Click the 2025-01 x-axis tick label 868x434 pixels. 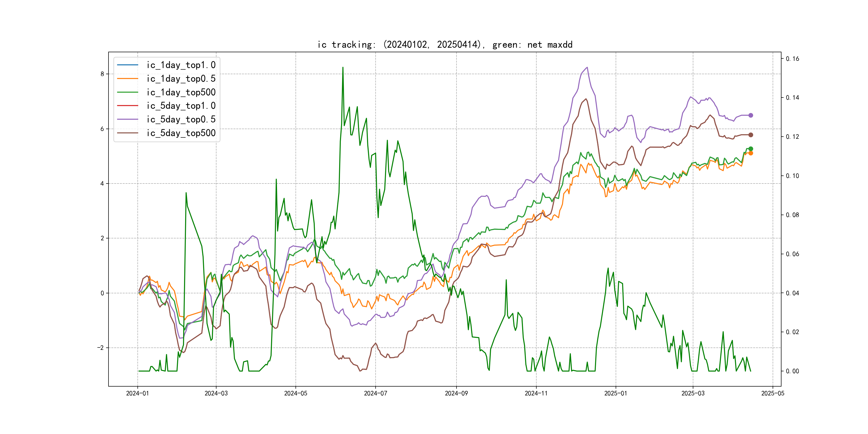point(616,393)
